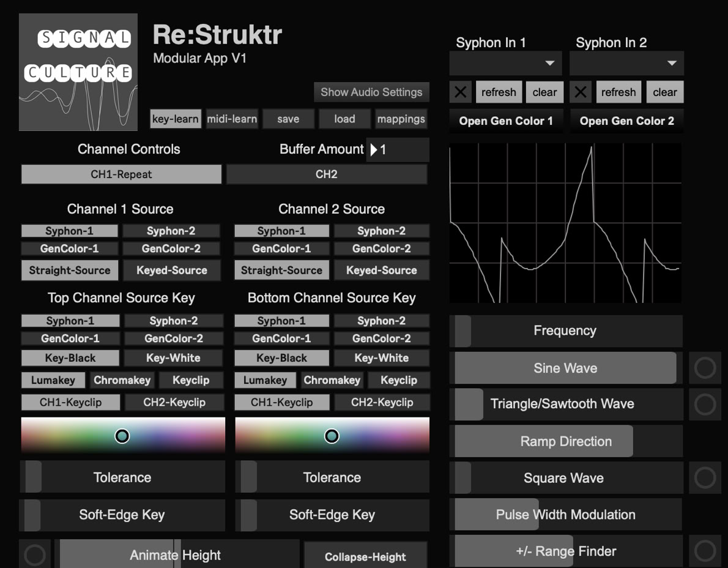Image resolution: width=728 pixels, height=568 pixels.
Task: Select Key-Black for Top Channel Source Key
Action: pos(70,358)
